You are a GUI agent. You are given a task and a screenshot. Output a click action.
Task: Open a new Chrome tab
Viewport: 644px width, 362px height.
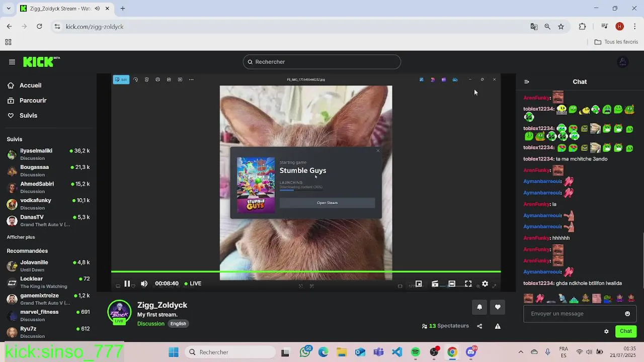[123, 9]
